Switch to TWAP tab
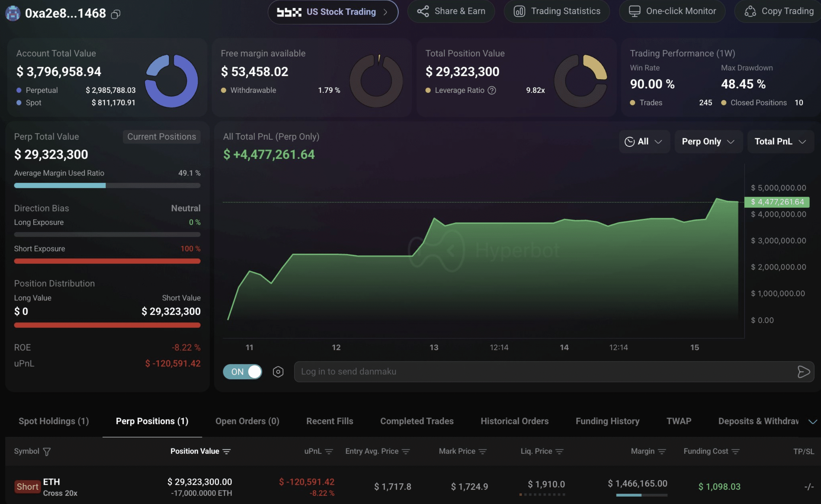 point(679,421)
